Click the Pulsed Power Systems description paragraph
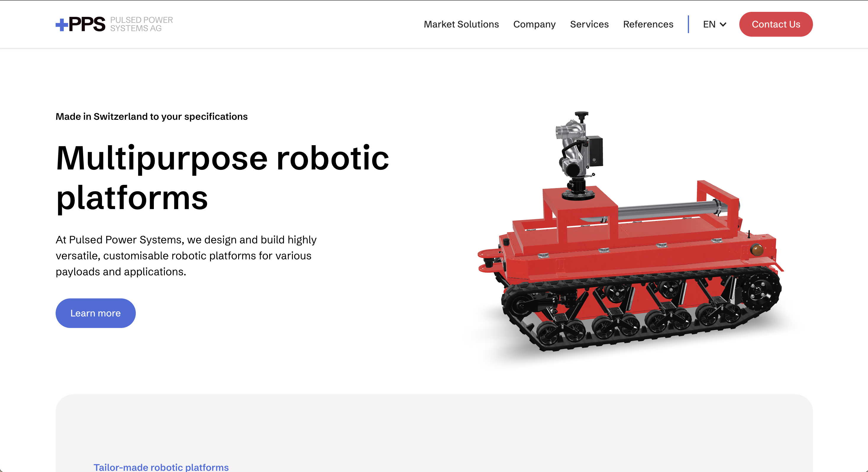The image size is (868, 472). [186, 256]
